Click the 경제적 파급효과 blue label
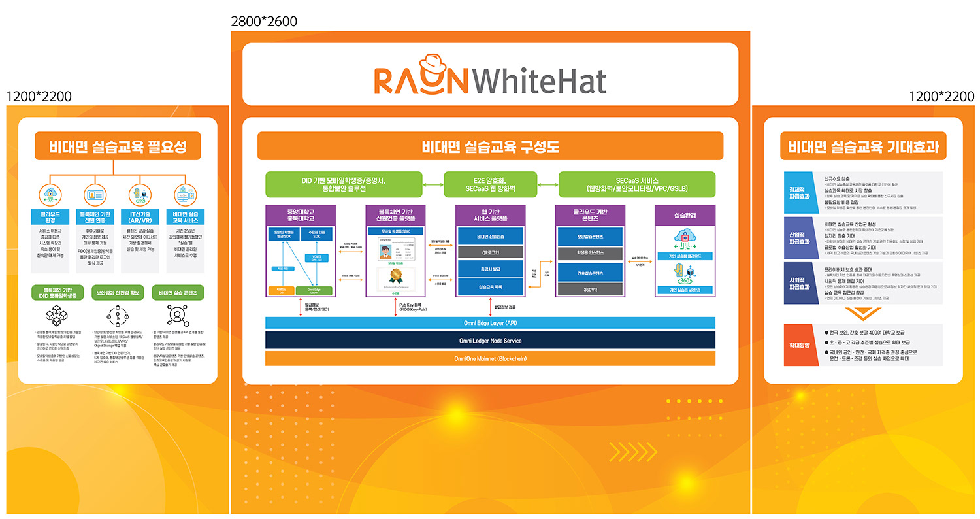This screenshot has width=980, height=519. click(x=802, y=192)
